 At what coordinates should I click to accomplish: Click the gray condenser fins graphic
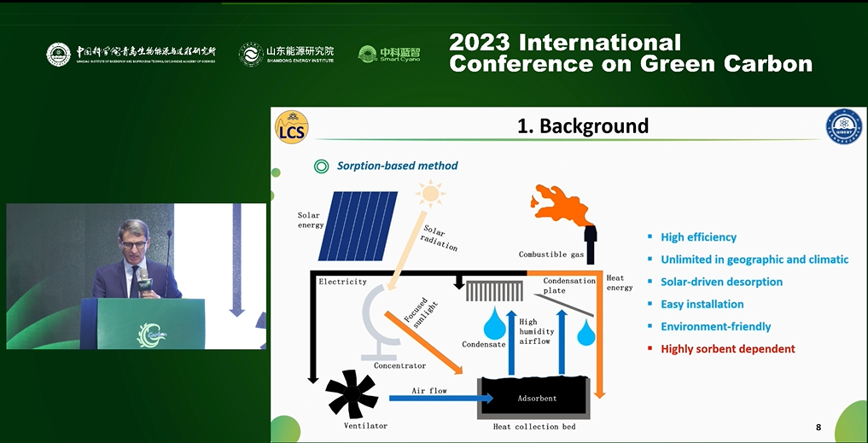pos(495,291)
